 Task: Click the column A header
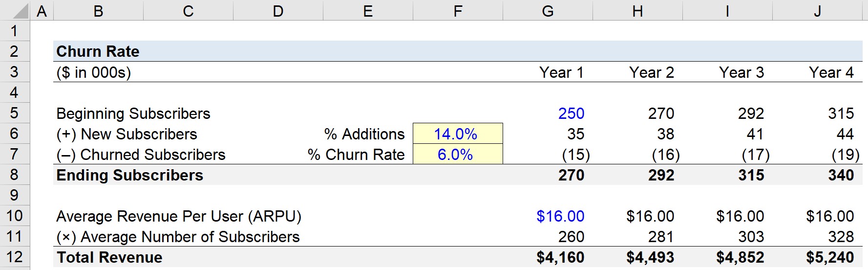pos(42,10)
